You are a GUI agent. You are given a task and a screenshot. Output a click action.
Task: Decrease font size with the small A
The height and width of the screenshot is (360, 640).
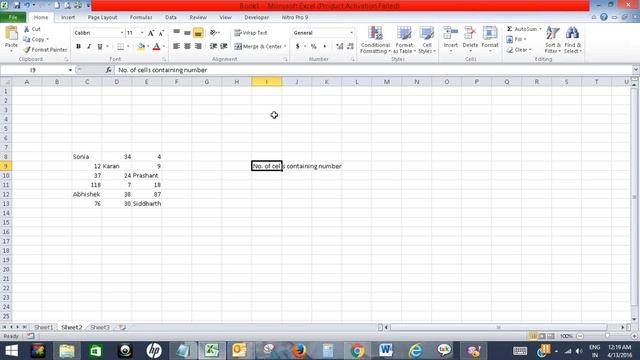(x=161, y=33)
